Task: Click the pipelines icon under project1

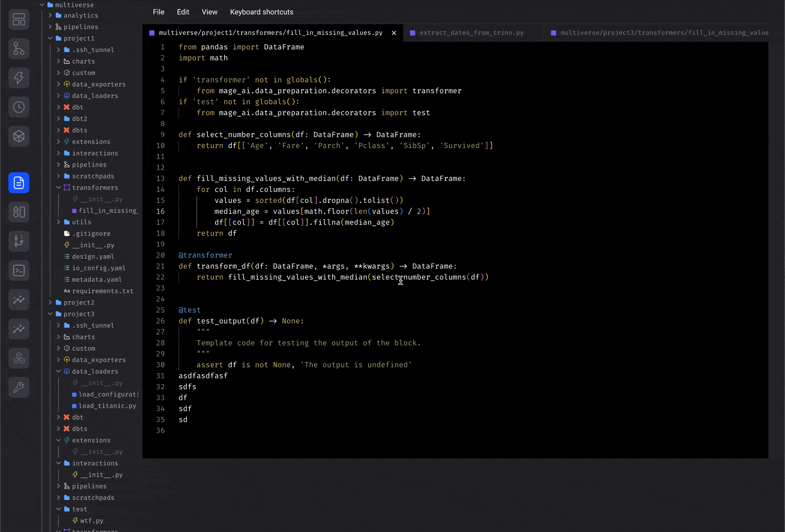Action: point(67,165)
